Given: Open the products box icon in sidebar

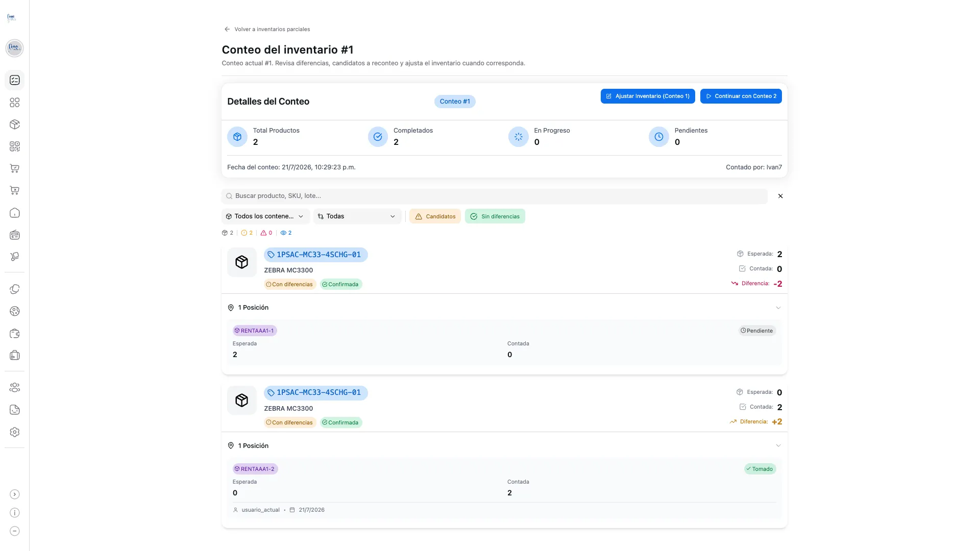Looking at the screenshot, I should click(x=15, y=124).
